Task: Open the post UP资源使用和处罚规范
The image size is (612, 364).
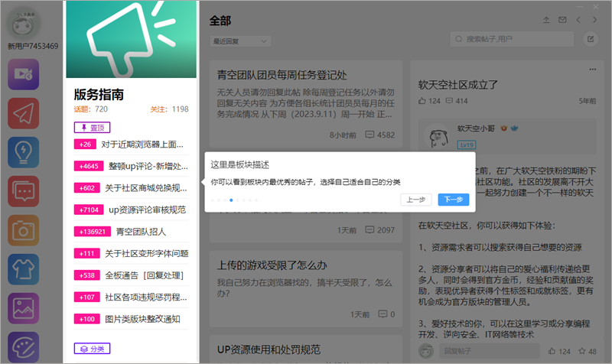Action: (x=269, y=349)
